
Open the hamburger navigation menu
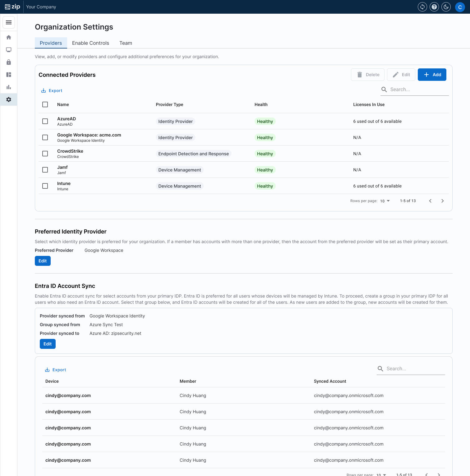click(x=9, y=22)
